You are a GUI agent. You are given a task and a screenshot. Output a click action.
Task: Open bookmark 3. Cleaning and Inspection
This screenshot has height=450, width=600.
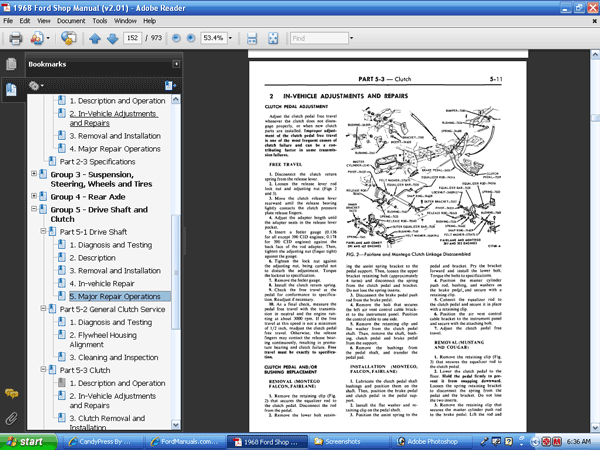pos(114,357)
